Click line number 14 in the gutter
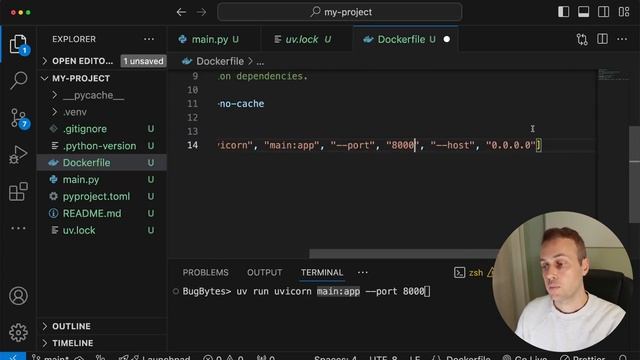Screen dimensions: 640x360 pos(192,145)
